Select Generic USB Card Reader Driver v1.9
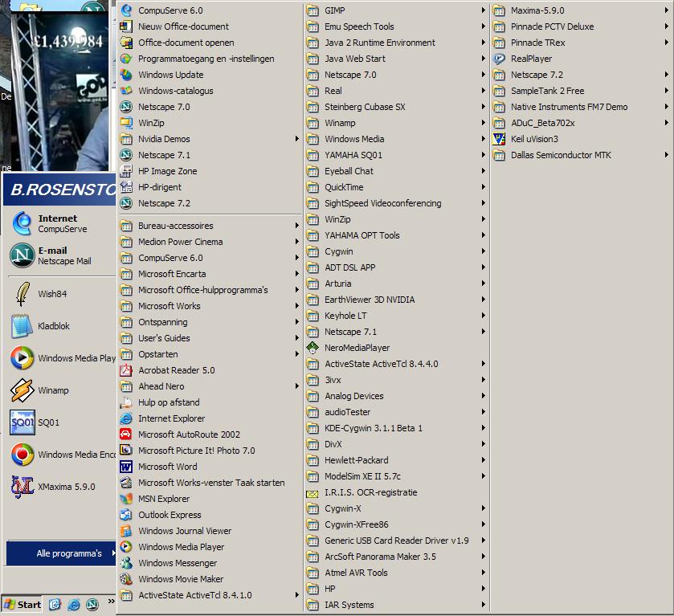The image size is (674, 616). 396,541
